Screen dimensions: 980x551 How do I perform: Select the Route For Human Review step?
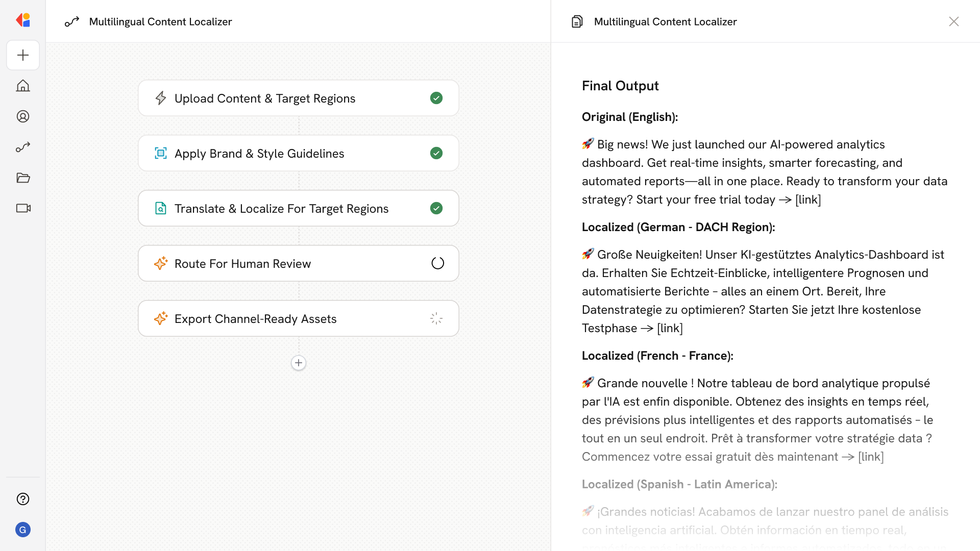point(242,263)
